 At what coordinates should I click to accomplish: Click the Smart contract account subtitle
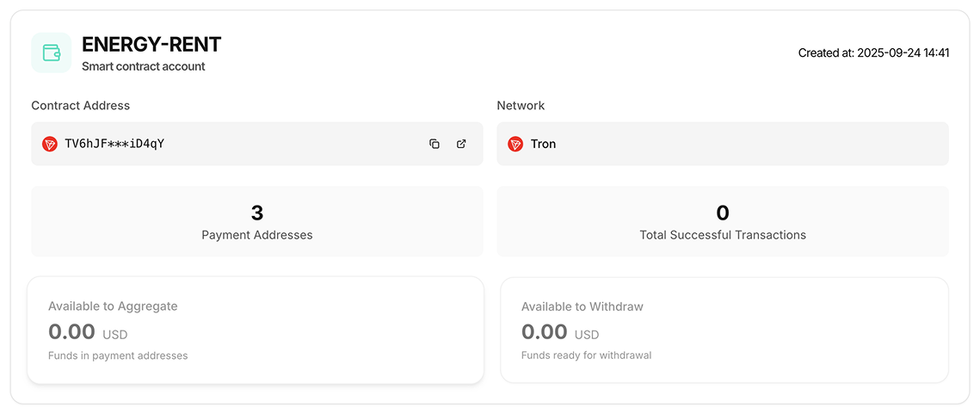(x=143, y=66)
